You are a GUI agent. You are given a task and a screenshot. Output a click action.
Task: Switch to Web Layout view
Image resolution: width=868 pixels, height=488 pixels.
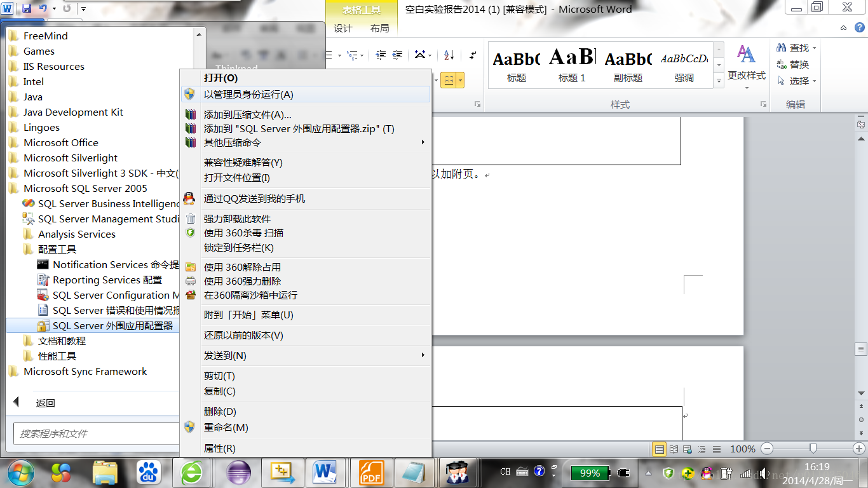(688, 449)
